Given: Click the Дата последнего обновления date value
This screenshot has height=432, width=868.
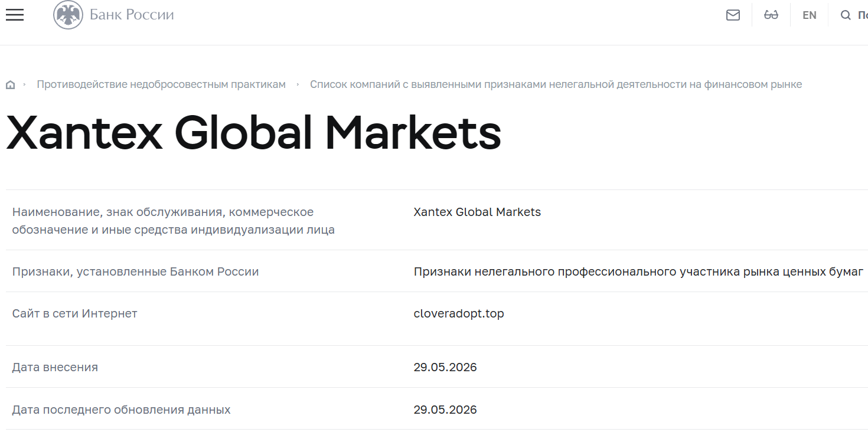Looking at the screenshot, I should [x=445, y=410].
